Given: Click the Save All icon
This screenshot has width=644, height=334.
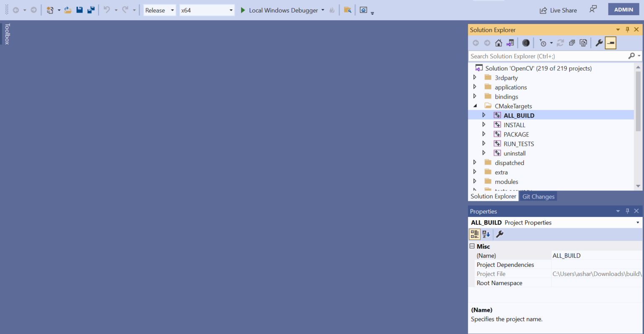Looking at the screenshot, I should pos(91,9).
